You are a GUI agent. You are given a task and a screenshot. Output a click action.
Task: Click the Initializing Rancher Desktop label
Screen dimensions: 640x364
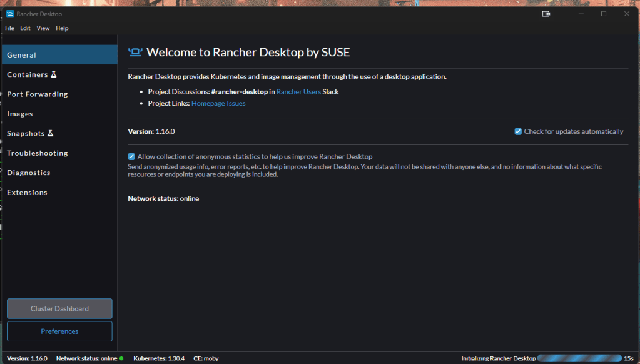coord(499,358)
